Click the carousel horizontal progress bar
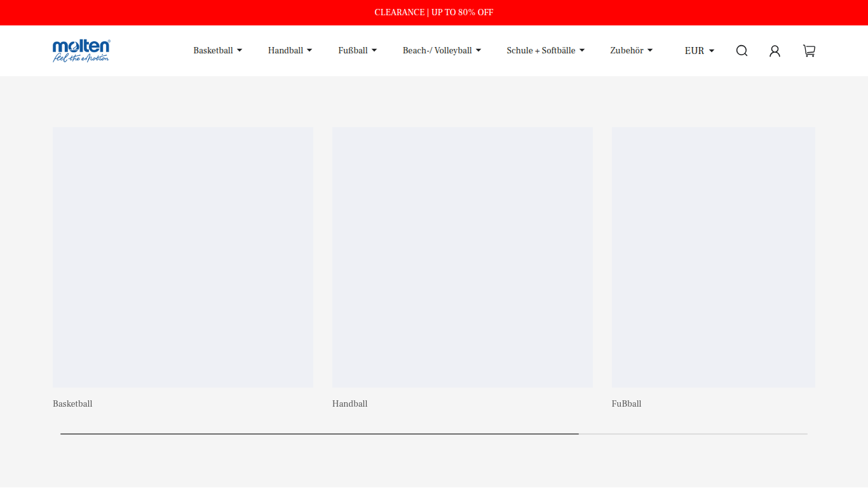 (x=434, y=434)
